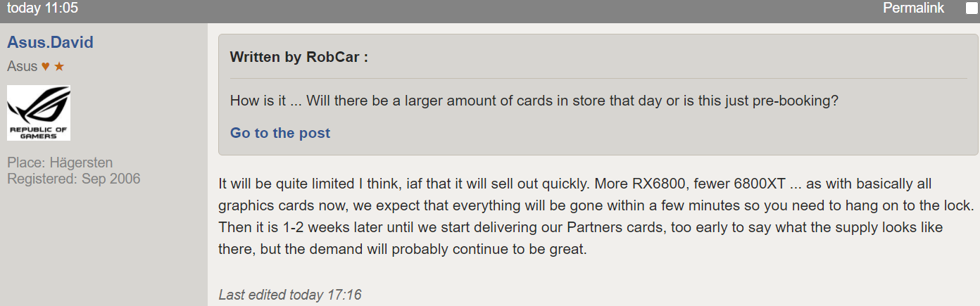Click the 'Registered: Sep 2006' profile line
Image resolution: width=980 pixels, height=306 pixels.
(x=74, y=179)
